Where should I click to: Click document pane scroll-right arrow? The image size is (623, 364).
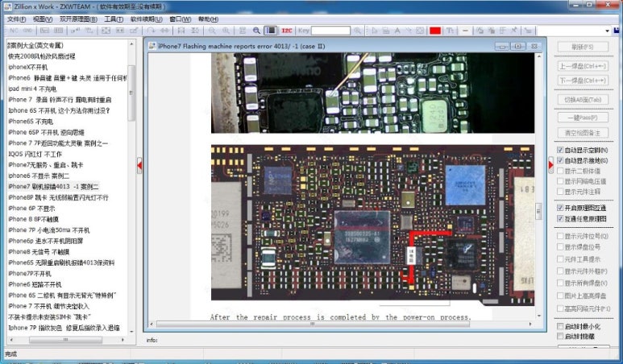point(530,325)
